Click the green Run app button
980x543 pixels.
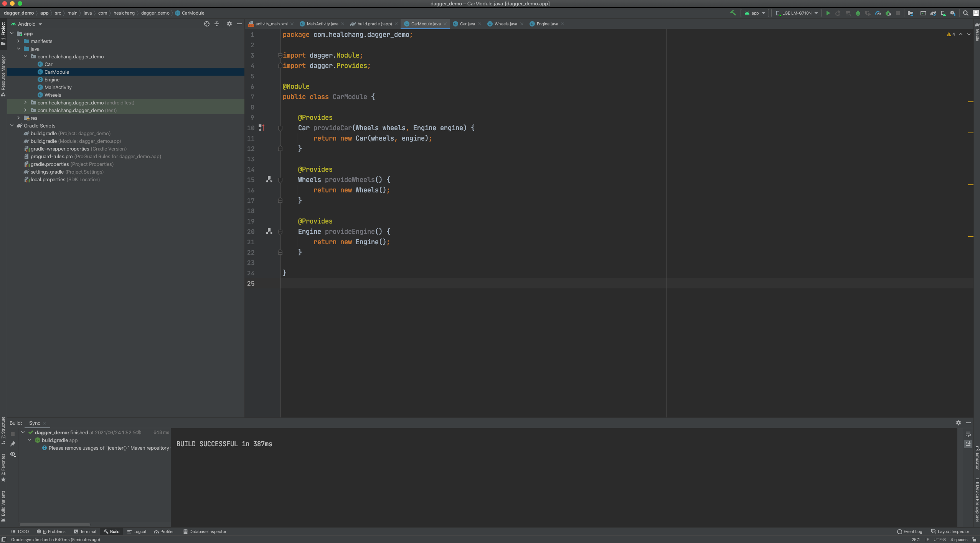[x=828, y=13]
